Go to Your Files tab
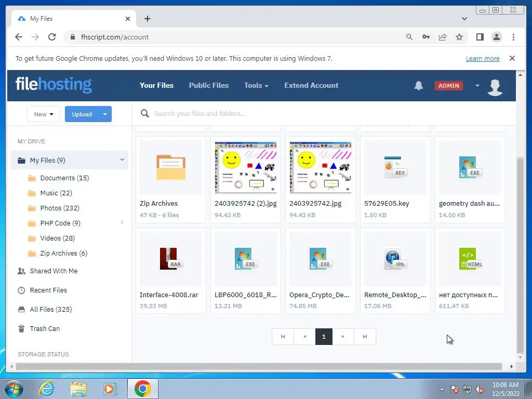This screenshot has width=532, height=399. (x=156, y=86)
